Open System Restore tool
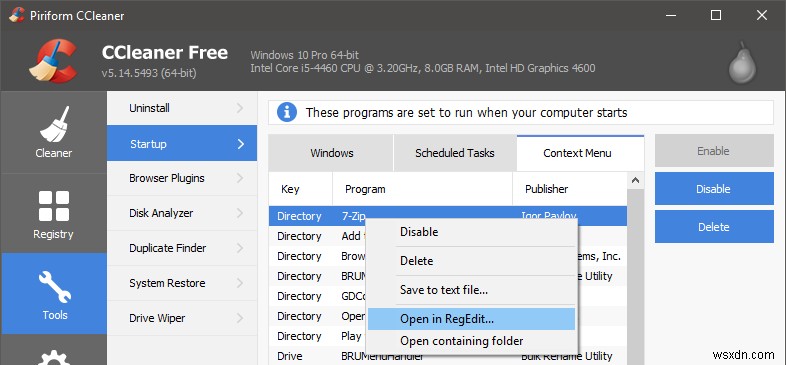 (x=181, y=283)
